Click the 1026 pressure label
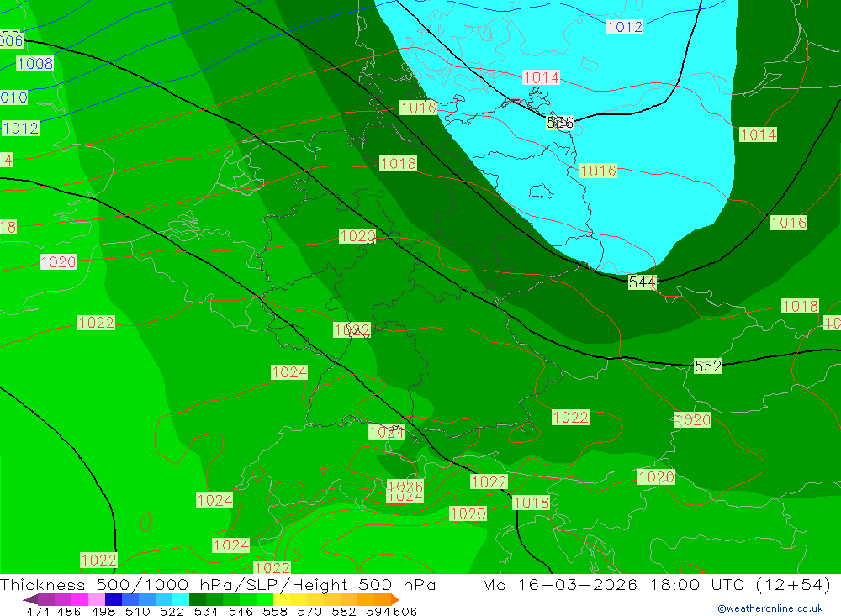 (405, 487)
